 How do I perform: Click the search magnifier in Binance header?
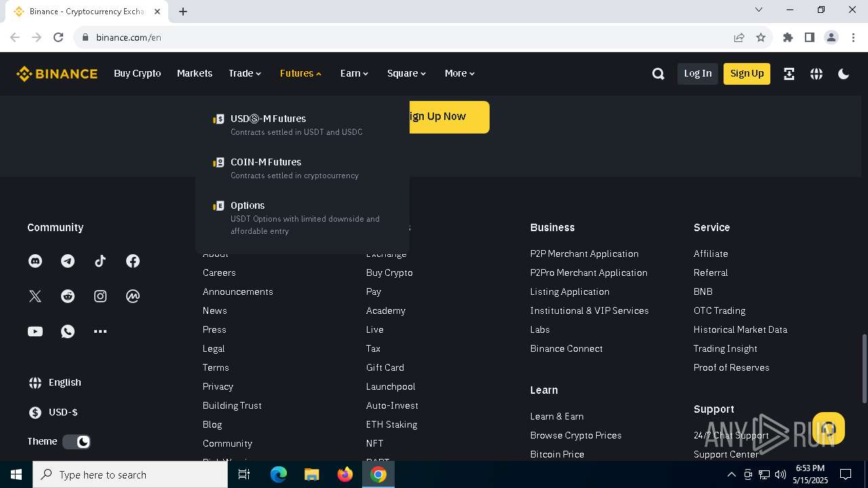(658, 74)
